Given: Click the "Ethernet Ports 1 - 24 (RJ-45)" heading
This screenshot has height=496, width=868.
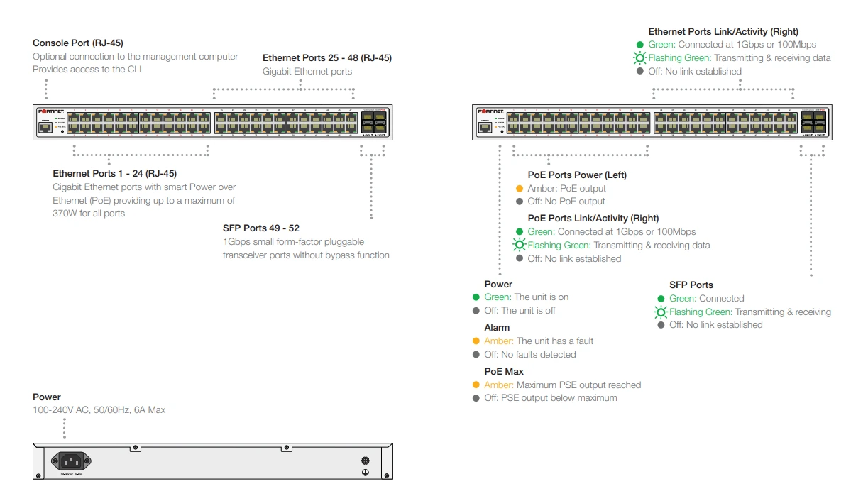Looking at the screenshot, I should point(115,173).
